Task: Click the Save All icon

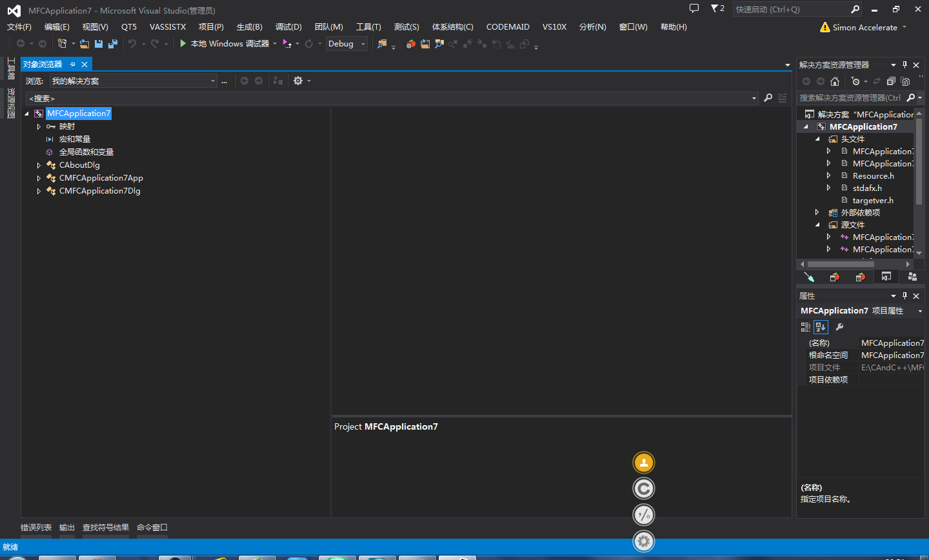Action: point(113,44)
